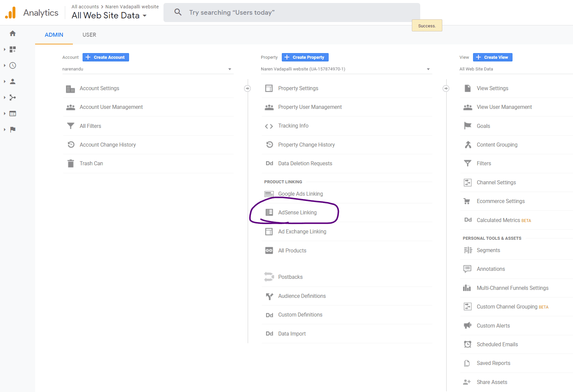Open Audience person icon in sidebar
The height and width of the screenshot is (392, 573).
[13, 81]
